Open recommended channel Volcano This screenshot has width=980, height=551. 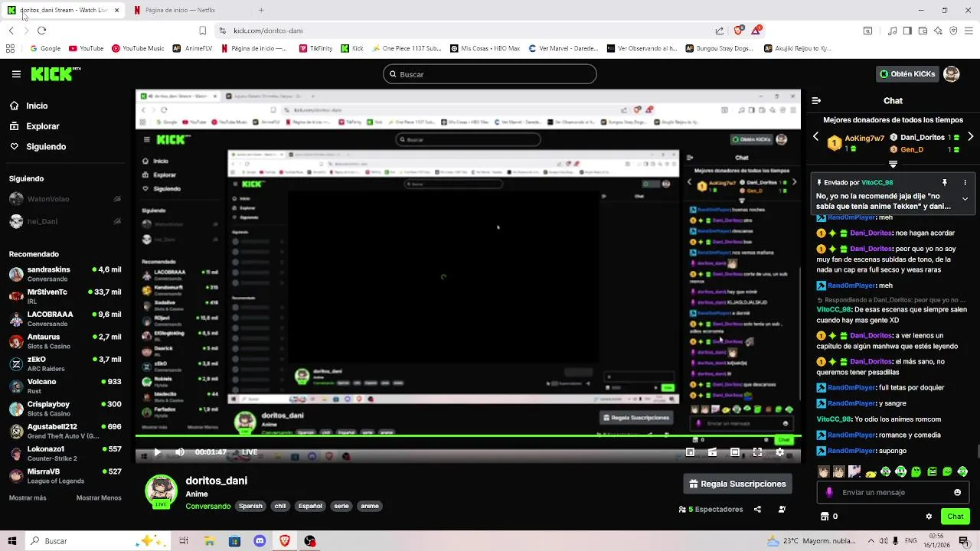(x=65, y=386)
